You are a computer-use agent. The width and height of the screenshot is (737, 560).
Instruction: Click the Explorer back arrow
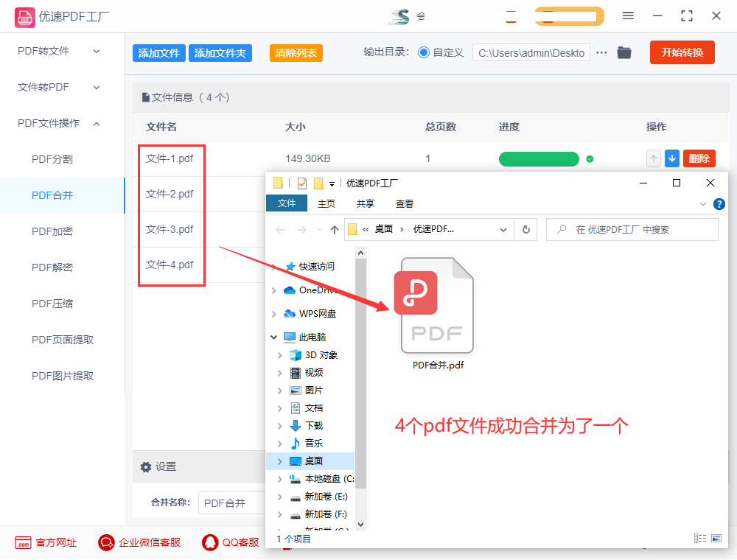pos(280,230)
